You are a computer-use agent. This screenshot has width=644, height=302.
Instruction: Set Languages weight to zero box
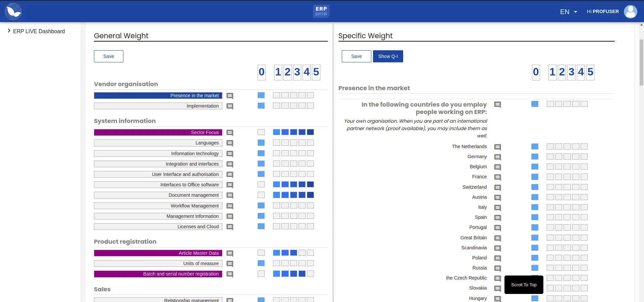point(261,143)
